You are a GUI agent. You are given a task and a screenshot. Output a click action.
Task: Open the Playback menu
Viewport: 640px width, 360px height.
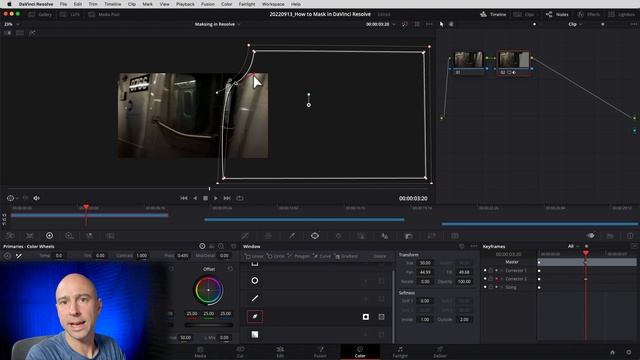click(185, 4)
